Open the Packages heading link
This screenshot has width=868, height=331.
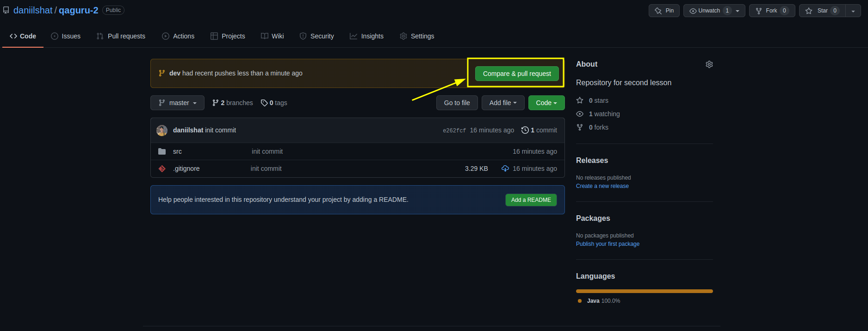pyautogui.click(x=593, y=219)
